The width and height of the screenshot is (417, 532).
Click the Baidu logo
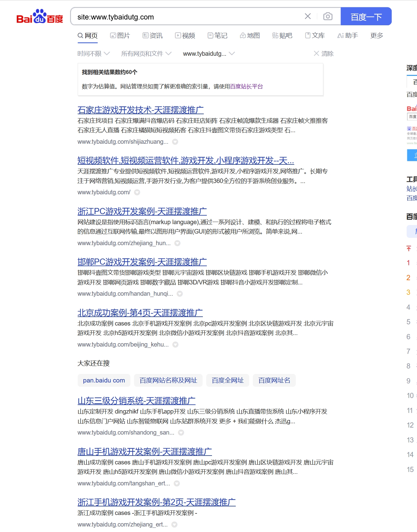pos(40,16)
